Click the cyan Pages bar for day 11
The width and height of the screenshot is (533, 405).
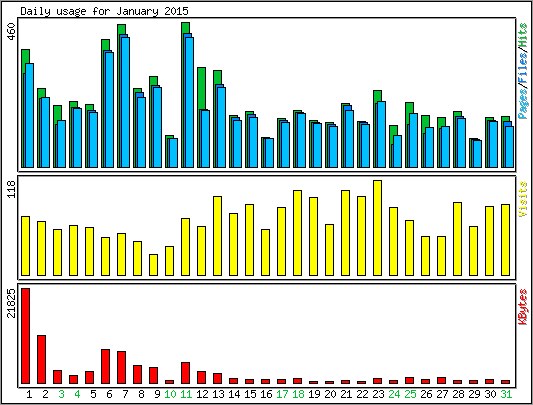pyautogui.click(x=189, y=102)
